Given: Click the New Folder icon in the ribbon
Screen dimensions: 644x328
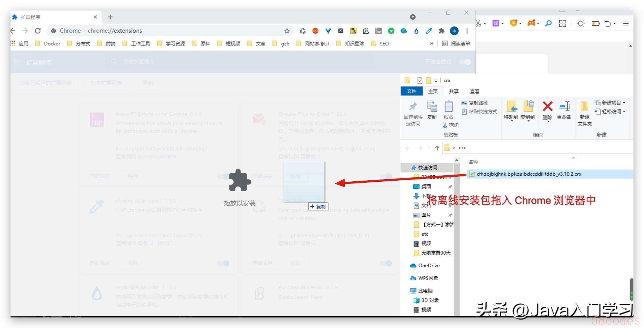Looking at the screenshot, I should click(584, 107).
